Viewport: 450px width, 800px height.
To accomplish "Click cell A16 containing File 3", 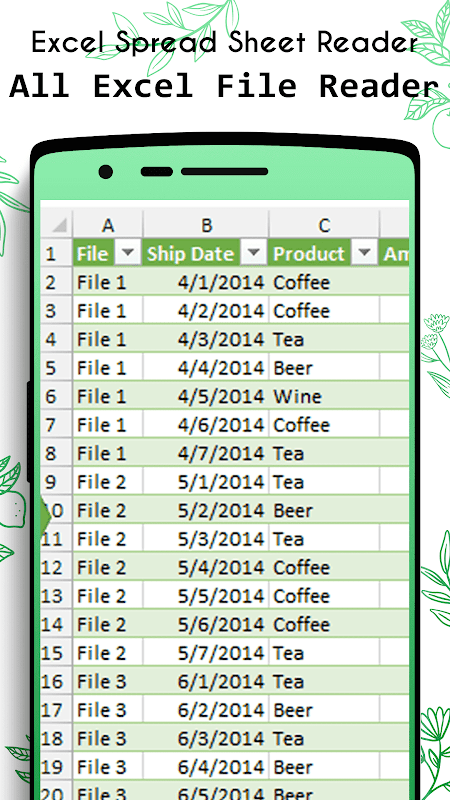I will 108,681.
